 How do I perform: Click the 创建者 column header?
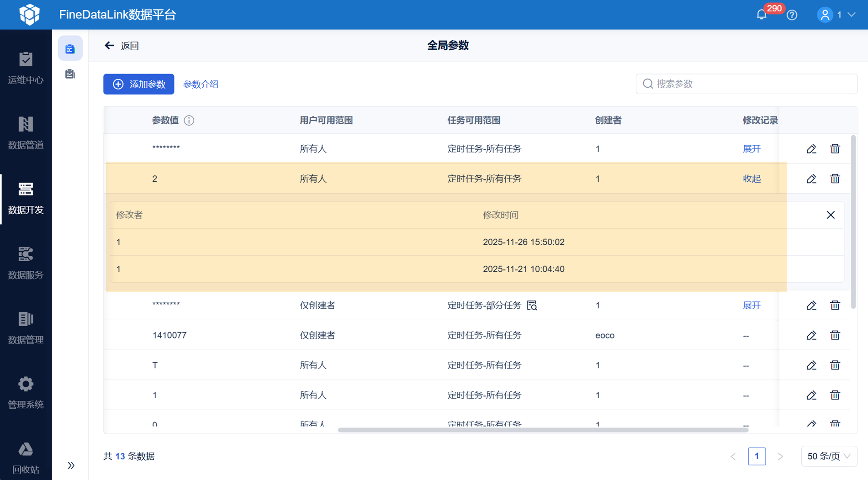tap(608, 120)
